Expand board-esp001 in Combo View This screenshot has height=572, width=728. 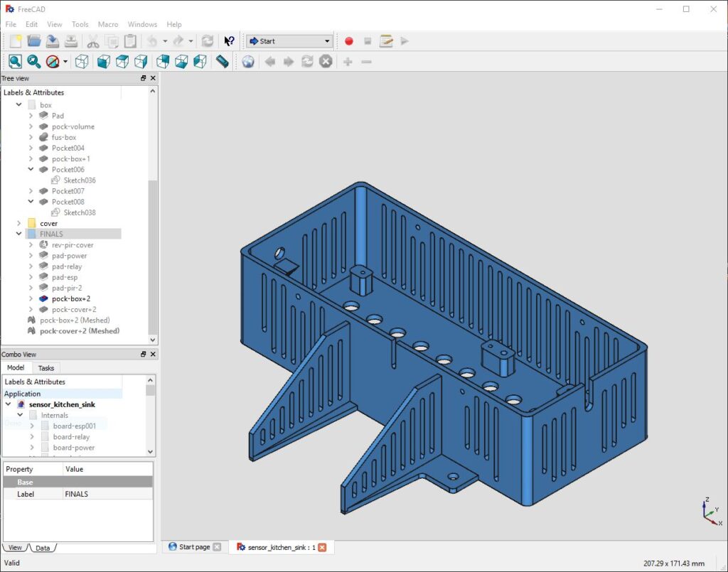coord(31,426)
